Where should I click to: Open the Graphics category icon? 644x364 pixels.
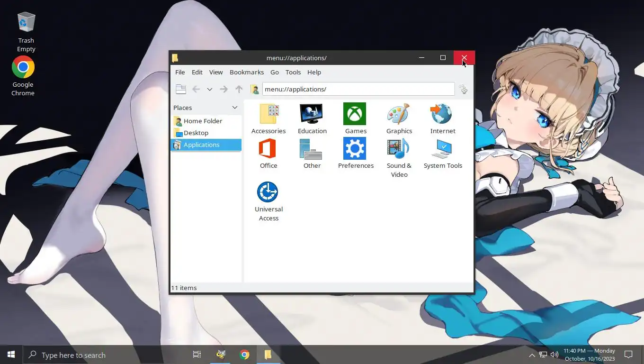coord(399,114)
